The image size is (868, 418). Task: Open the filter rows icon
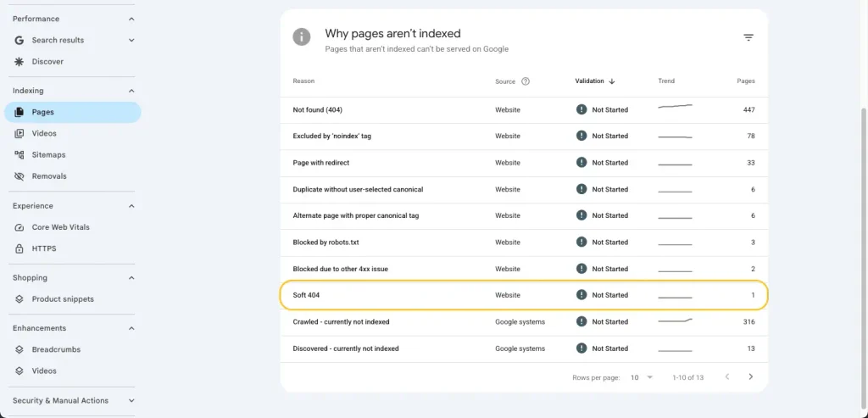(x=748, y=37)
